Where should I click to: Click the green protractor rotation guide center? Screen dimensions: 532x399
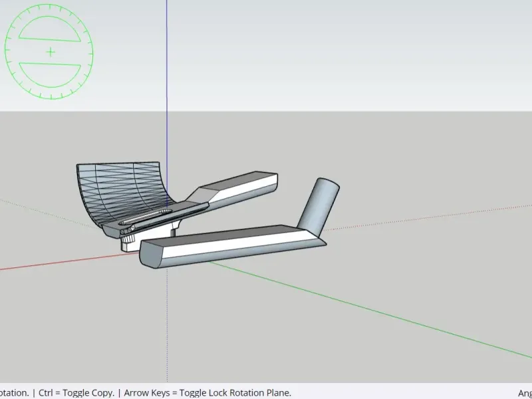pos(51,53)
